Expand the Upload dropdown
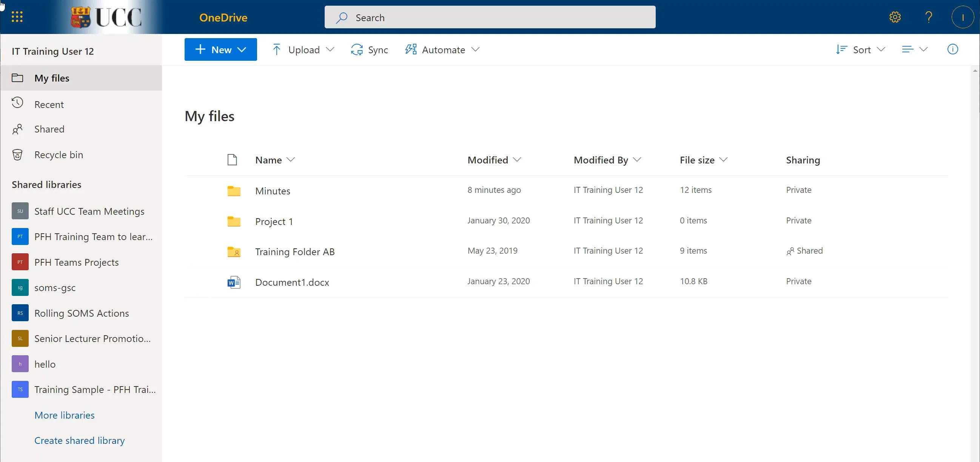The height and width of the screenshot is (462, 980). (x=330, y=49)
